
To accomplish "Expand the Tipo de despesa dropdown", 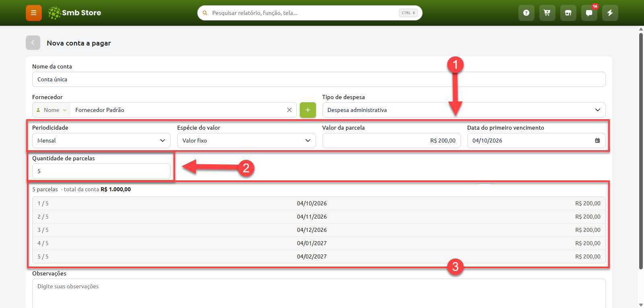I will pos(464,110).
